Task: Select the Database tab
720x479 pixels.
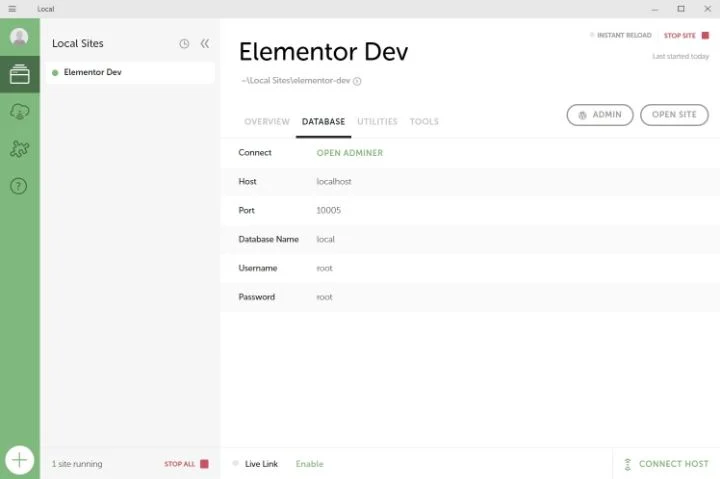Action: tap(323, 122)
